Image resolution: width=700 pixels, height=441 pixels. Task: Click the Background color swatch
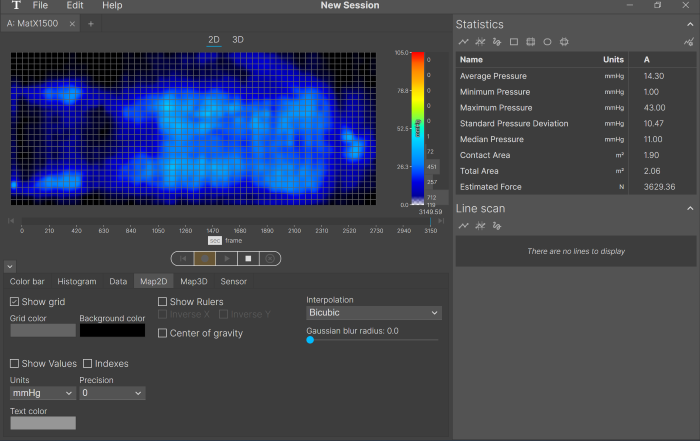coord(112,330)
